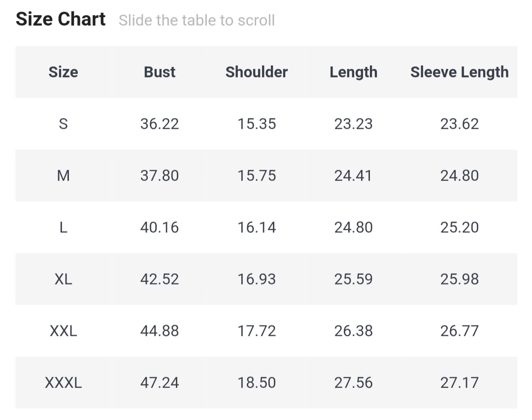Select the Size column header

click(63, 72)
